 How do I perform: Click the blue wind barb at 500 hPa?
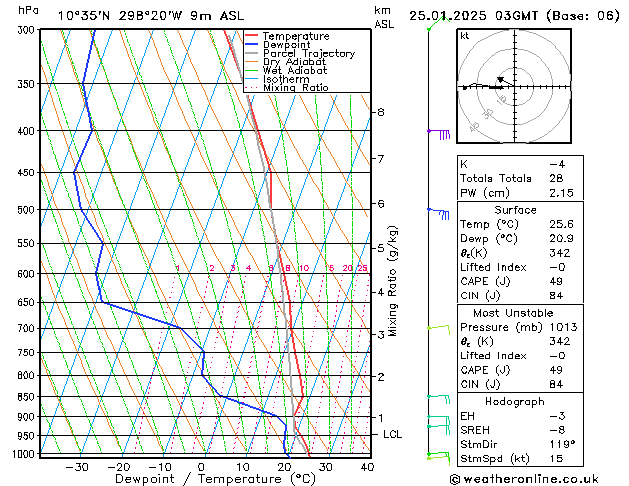click(438, 213)
